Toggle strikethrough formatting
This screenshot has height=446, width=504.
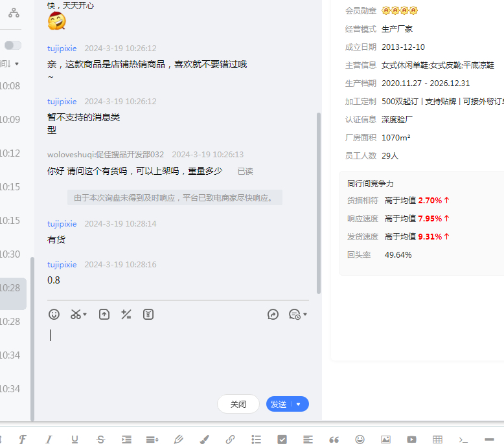point(100,440)
